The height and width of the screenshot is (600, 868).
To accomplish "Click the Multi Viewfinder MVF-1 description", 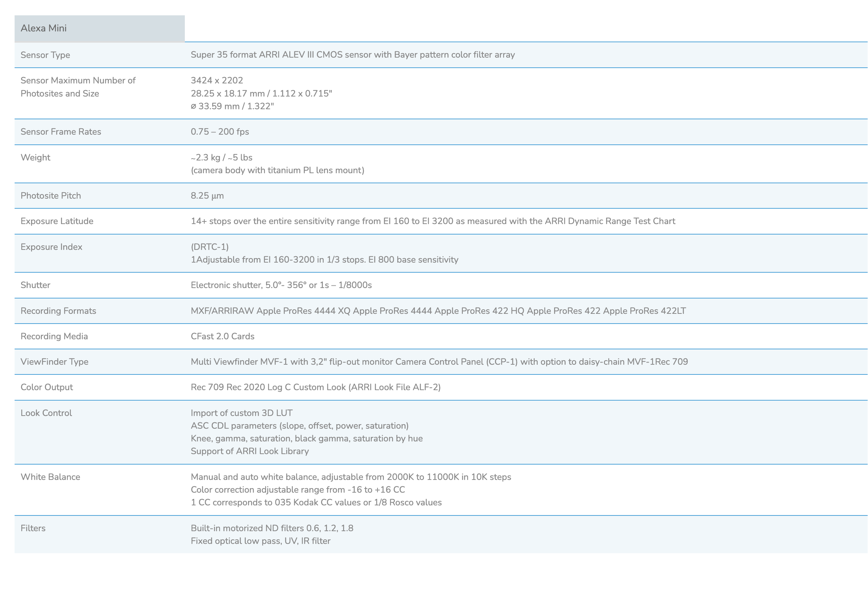I will [x=439, y=362].
